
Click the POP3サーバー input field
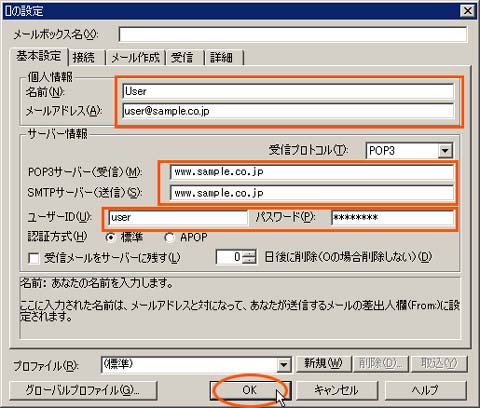tap(312, 172)
